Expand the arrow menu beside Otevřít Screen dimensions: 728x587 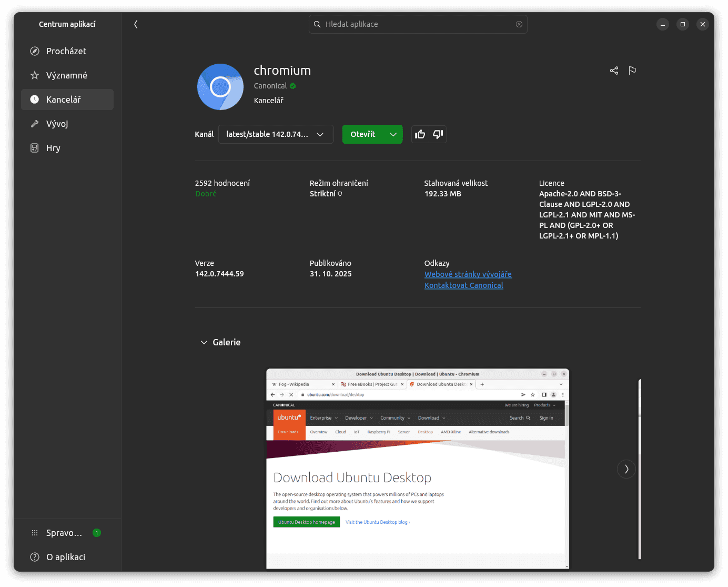393,134
